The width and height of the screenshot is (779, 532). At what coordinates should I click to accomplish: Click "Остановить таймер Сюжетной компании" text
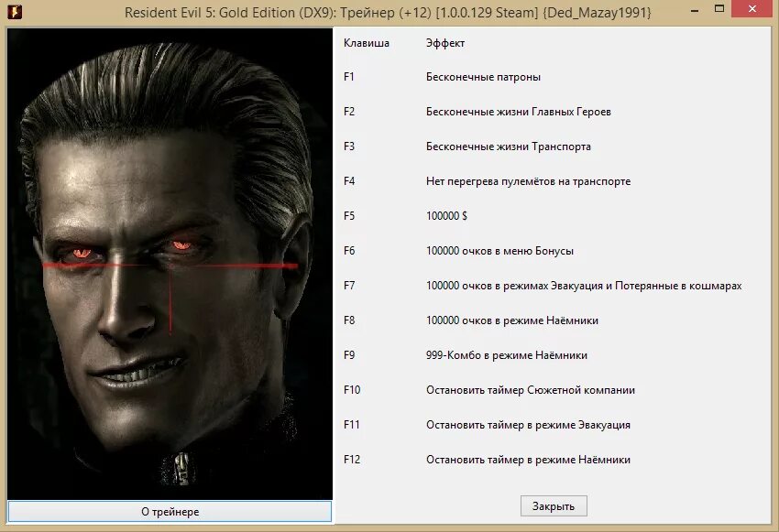coord(530,389)
